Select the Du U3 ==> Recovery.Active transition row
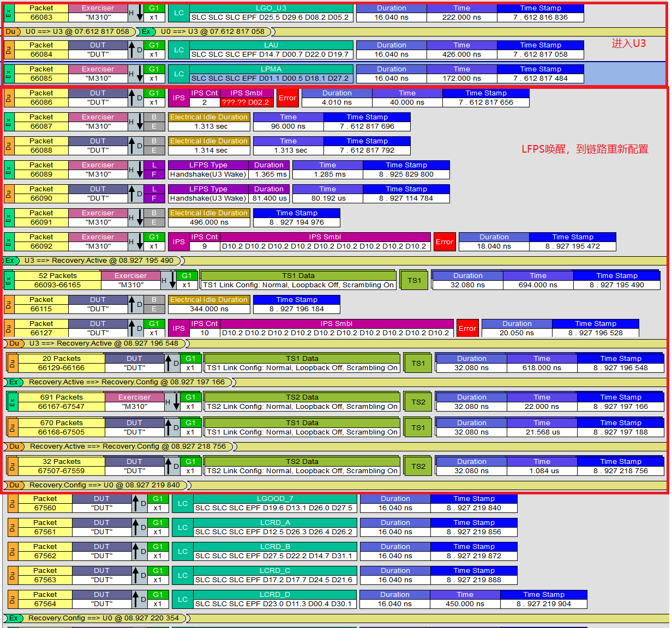Viewport: 672px width, 628px height. click(x=96, y=343)
